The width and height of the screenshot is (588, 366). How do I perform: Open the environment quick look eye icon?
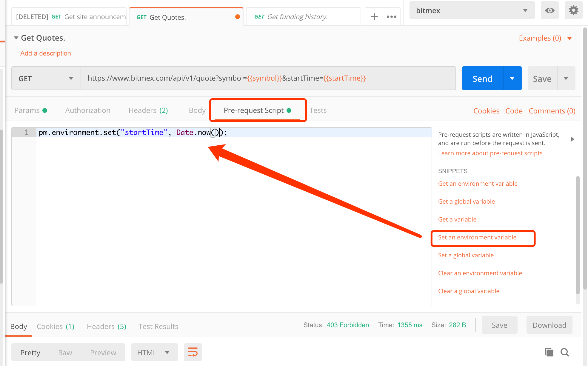point(549,10)
